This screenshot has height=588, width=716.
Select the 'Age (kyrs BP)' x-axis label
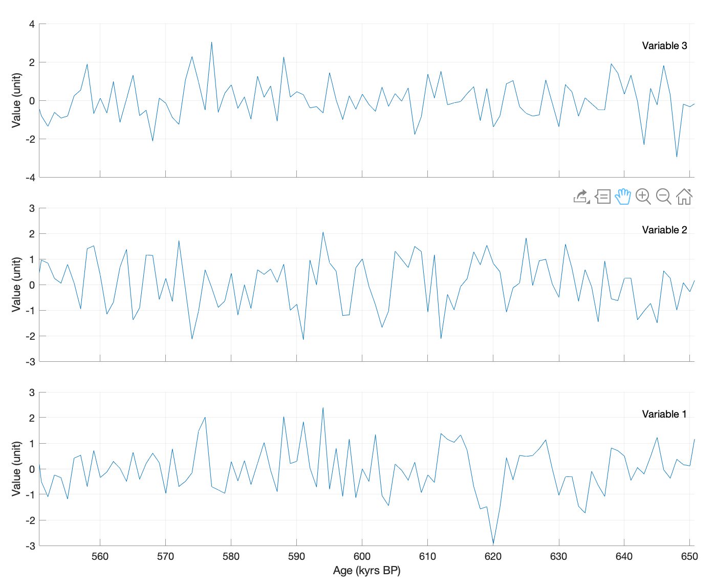coord(366,571)
